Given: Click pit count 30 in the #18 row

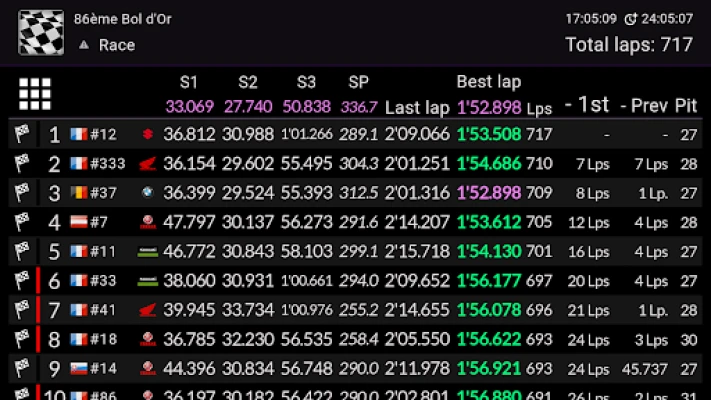Looking at the screenshot, I should [x=688, y=340].
